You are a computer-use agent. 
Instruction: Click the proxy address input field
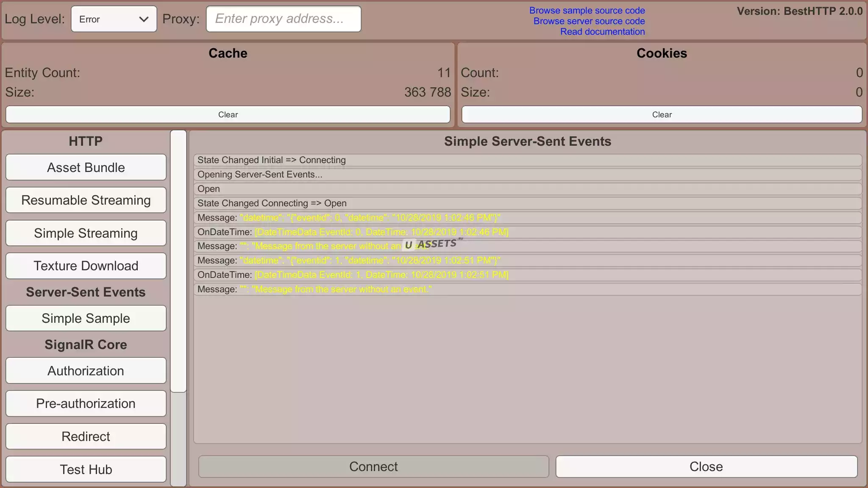(283, 19)
